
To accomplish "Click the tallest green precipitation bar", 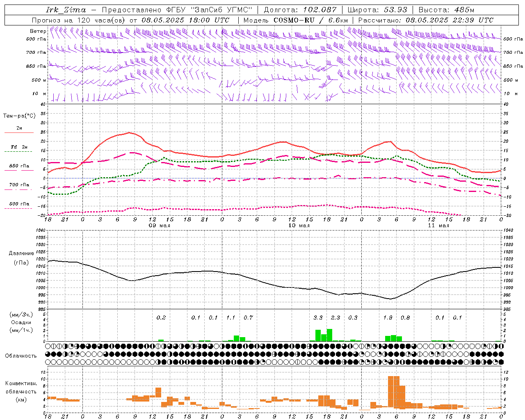I will pyautogui.click(x=329, y=335).
